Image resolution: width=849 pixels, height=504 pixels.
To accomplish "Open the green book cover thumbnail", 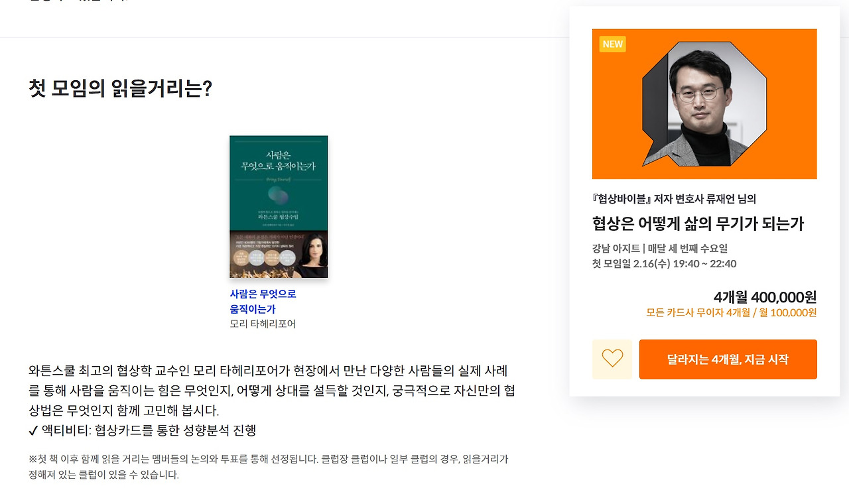I will (x=279, y=207).
